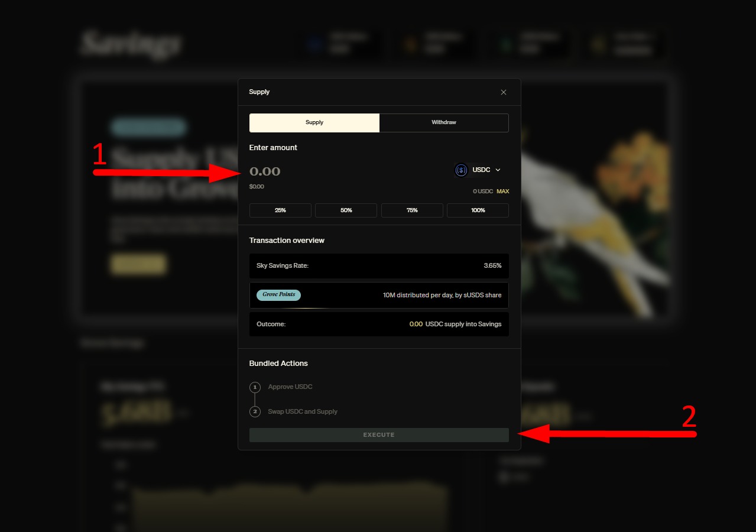This screenshot has height=532, width=756.
Task: Select the 25% amount button
Action: pos(280,210)
